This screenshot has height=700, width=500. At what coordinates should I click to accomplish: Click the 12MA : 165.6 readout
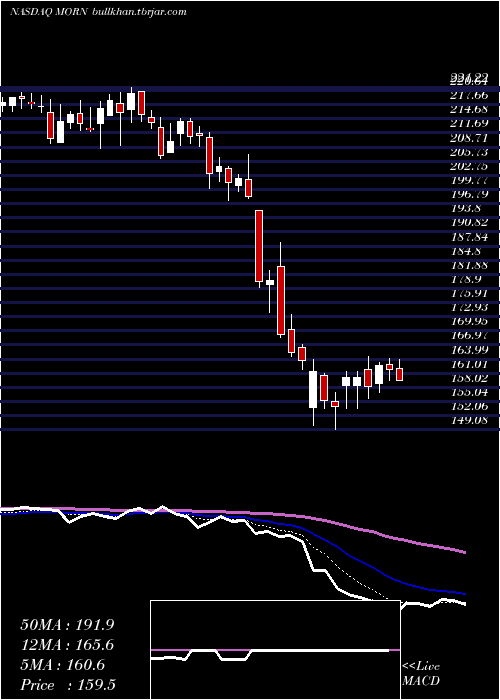pyautogui.click(x=67, y=645)
